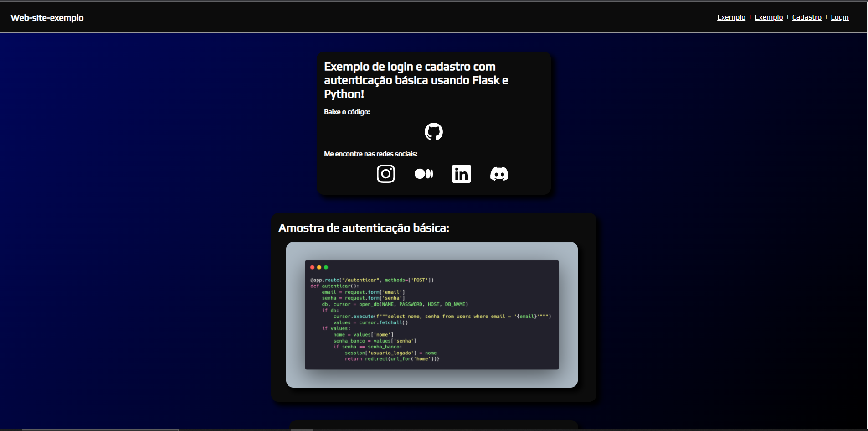The image size is (868, 431).
Task: Click the red dot in code window
Action: (312, 267)
